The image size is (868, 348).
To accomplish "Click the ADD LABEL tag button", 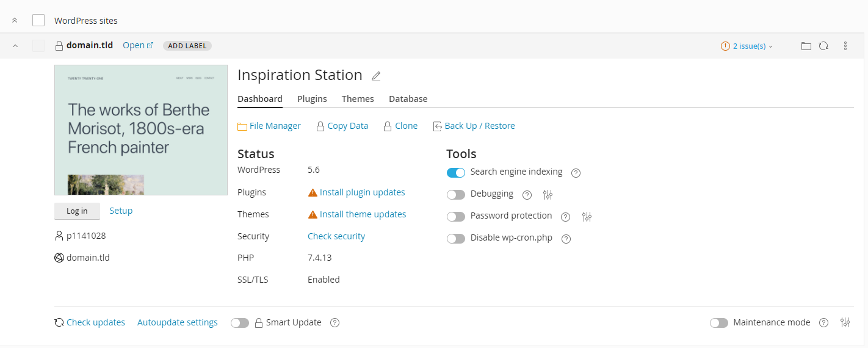I will point(187,46).
